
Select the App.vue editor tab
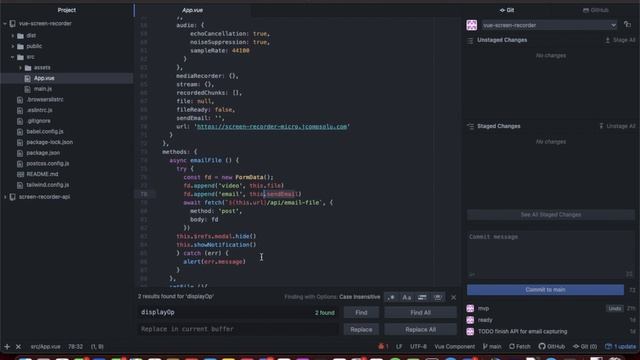(x=192, y=10)
